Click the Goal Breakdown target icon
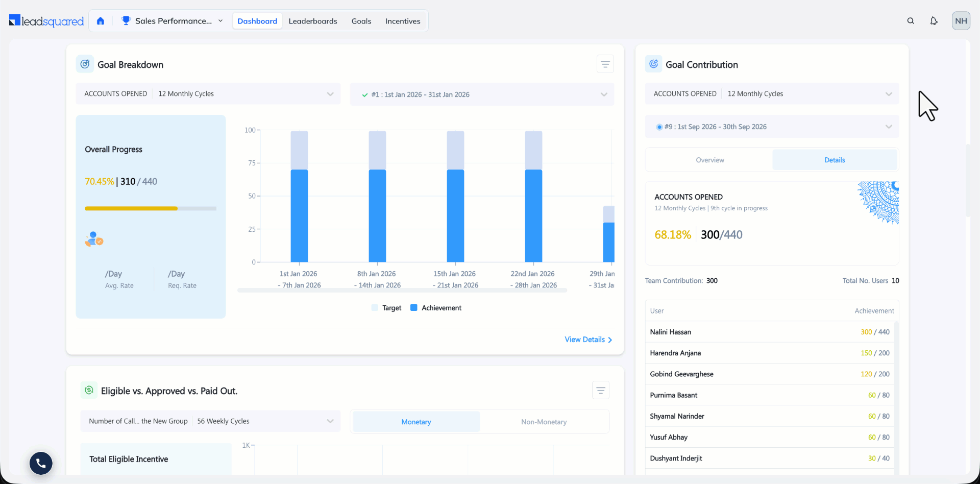 pos(85,64)
